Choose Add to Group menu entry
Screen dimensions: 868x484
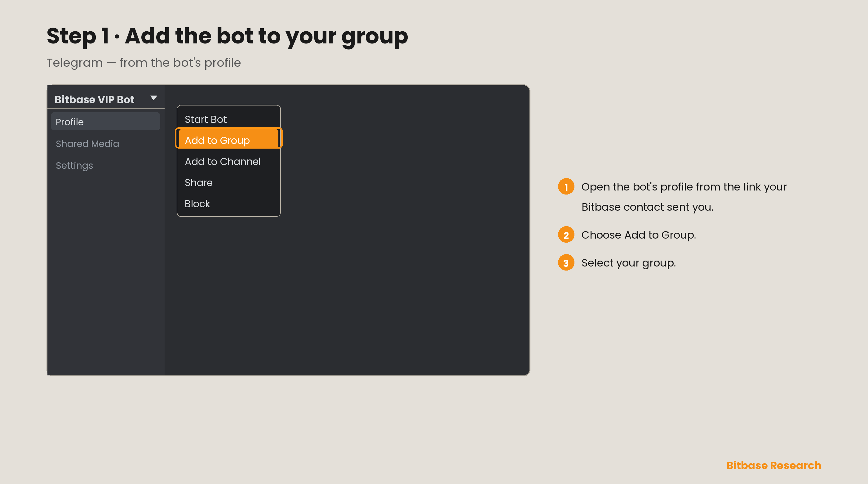click(x=228, y=139)
